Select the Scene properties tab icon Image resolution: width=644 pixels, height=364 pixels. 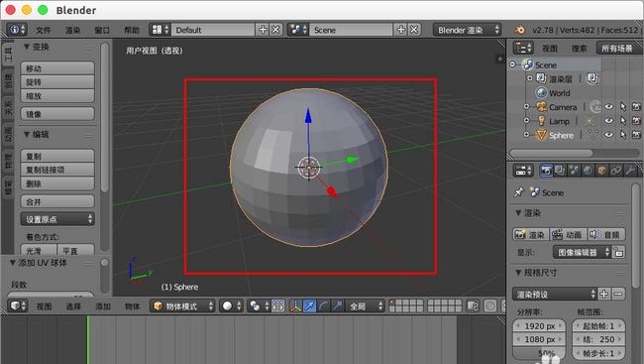pos(574,170)
